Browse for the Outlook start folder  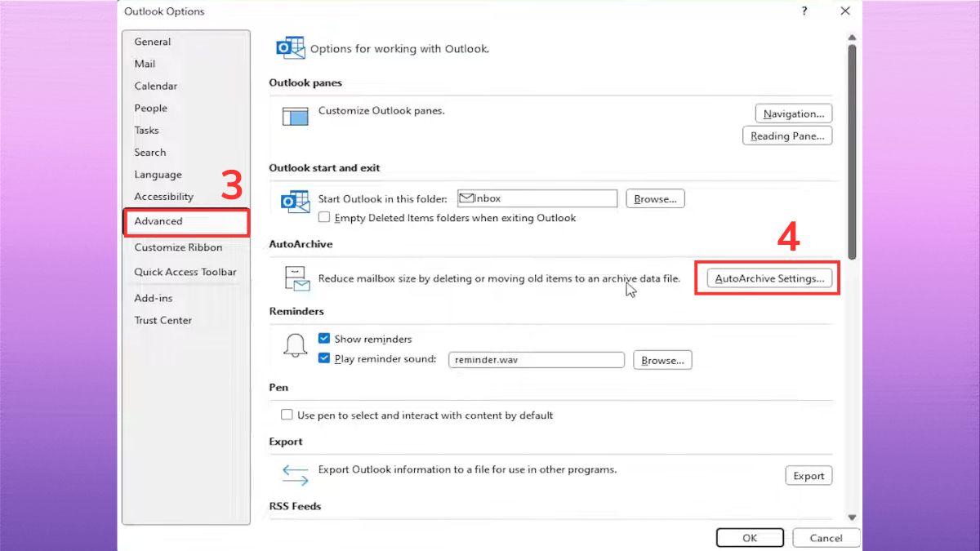[x=655, y=198]
